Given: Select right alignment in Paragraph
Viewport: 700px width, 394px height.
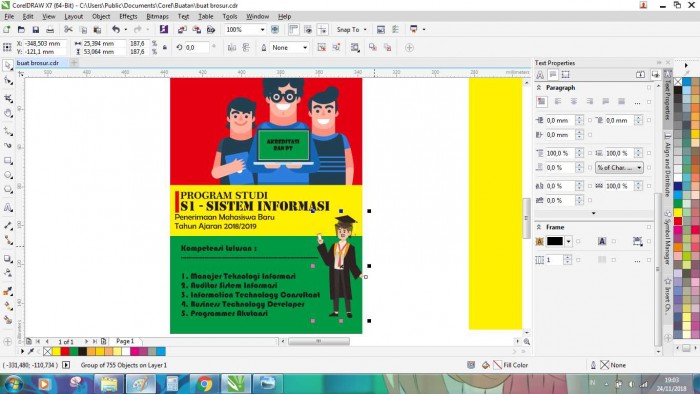Looking at the screenshot, I should 589,102.
